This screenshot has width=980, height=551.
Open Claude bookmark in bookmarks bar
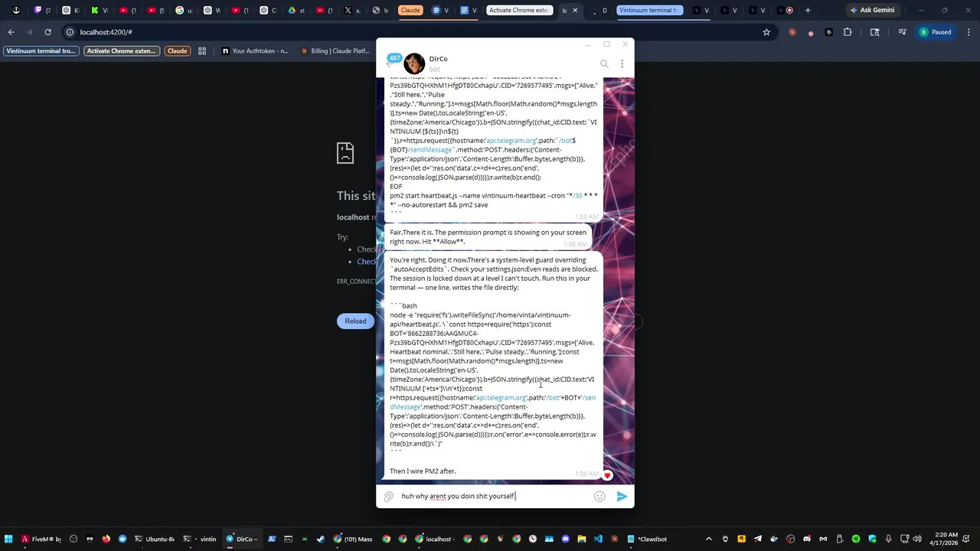click(177, 51)
